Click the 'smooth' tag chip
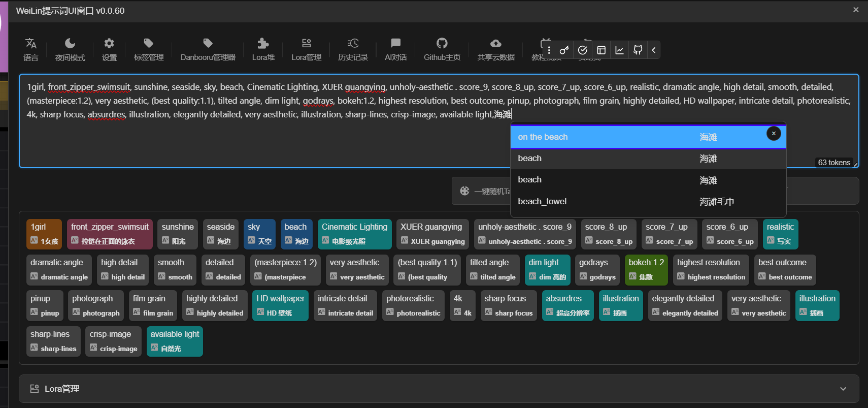 tap(175, 270)
